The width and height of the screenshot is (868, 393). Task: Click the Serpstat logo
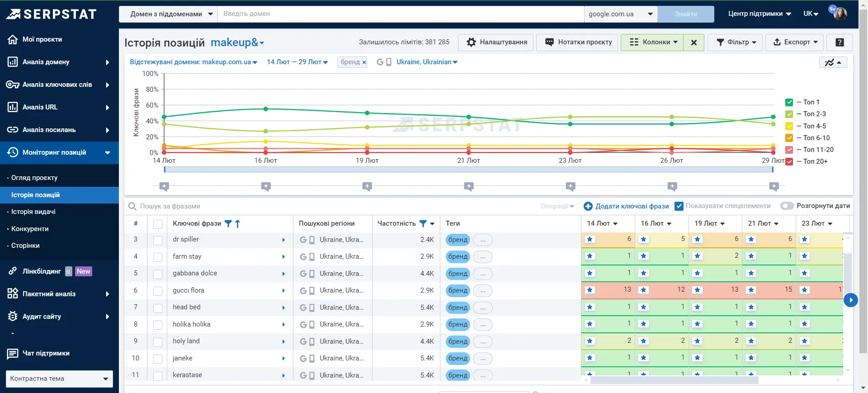coord(51,14)
